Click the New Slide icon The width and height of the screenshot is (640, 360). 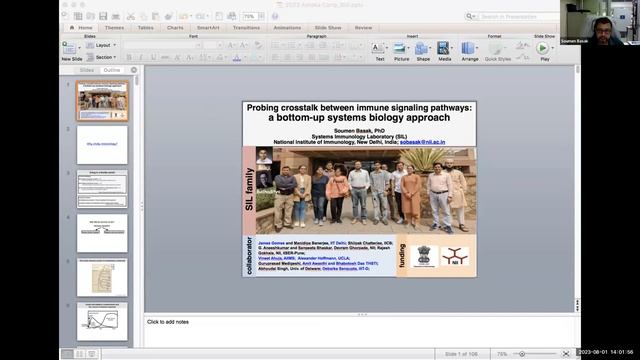[69, 48]
